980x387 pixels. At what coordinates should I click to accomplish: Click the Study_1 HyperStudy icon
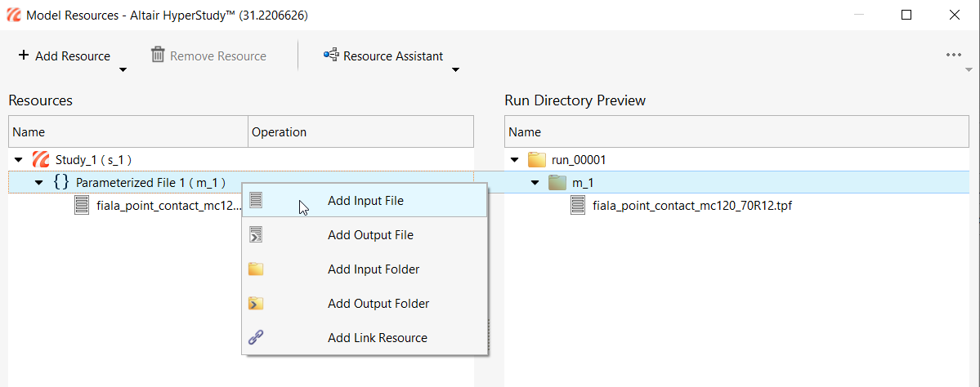pyautogui.click(x=41, y=160)
